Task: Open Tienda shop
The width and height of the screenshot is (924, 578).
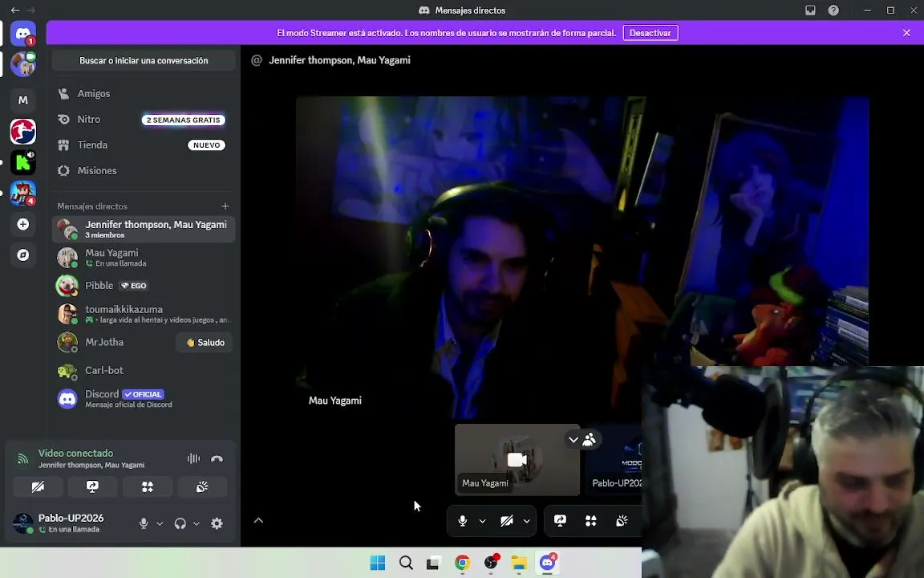Action: coord(144,144)
